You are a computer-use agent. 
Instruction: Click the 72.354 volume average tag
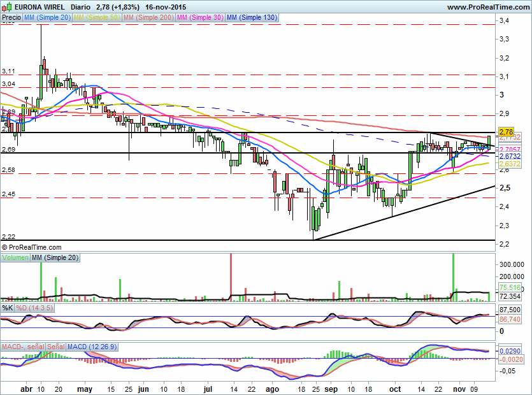[510, 296]
